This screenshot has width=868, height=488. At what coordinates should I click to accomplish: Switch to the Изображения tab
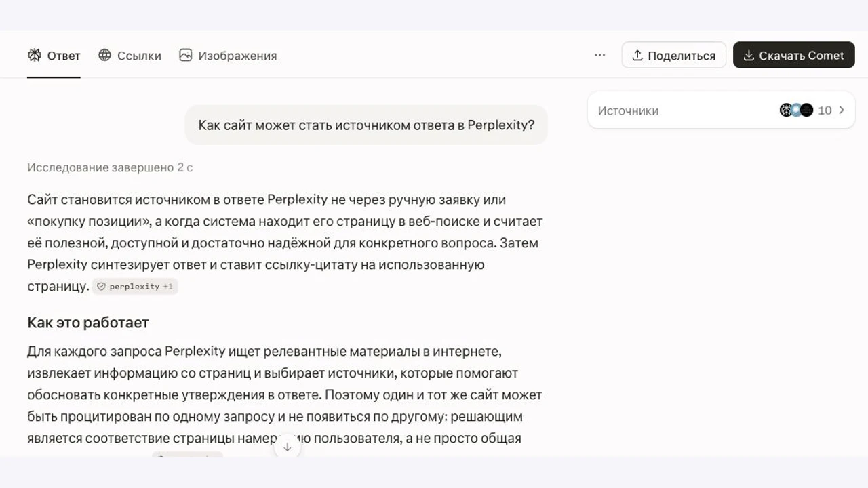pos(228,56)
